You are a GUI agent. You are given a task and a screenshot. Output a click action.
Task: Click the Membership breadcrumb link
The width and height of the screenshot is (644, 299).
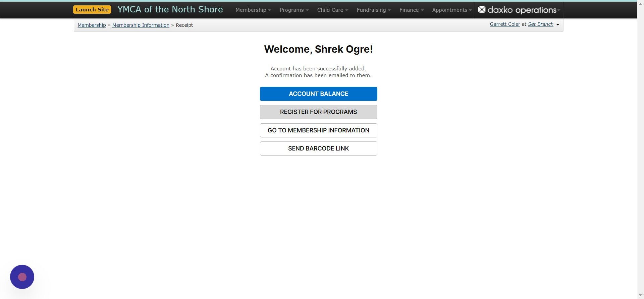tap(92, 25)
